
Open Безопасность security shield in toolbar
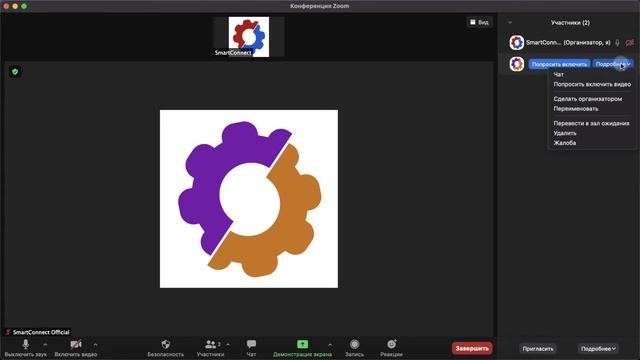click(165, 348)
